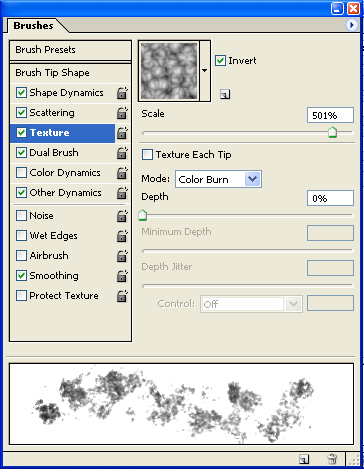This screenshot has height=469, width=364.
Task: Click the Depth slider handle
Action: tap(143, 215)
